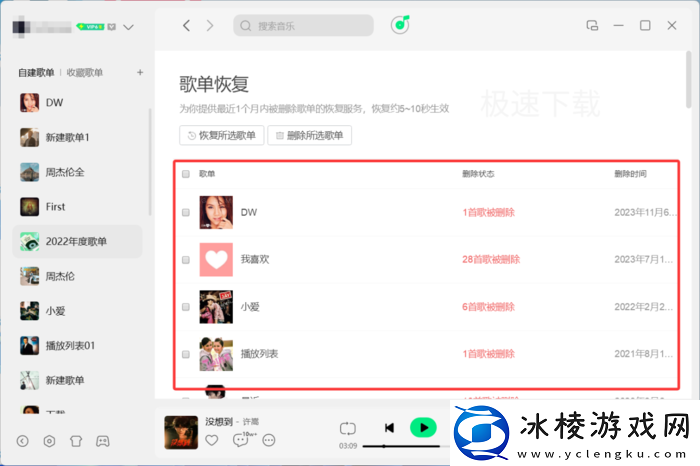Click the blurred user avatar
This screenshot has width=700, height=466.
point(21,27)
